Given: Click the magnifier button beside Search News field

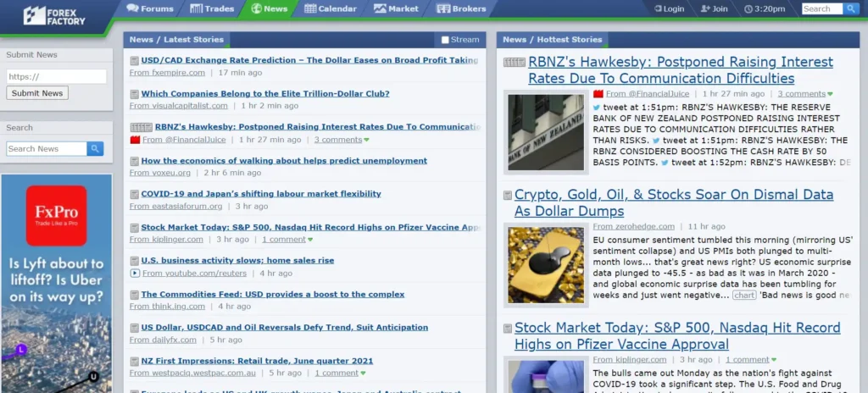Looking at the screenshot, I should (95, 148).
